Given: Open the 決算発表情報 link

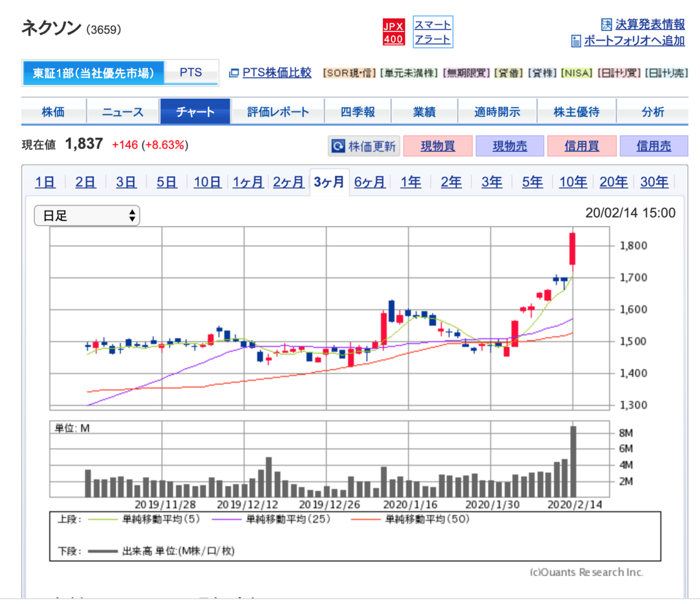Looking at the screenshot, I should point(650,24).
